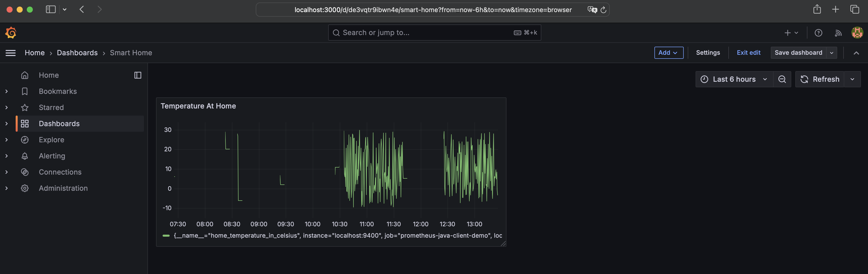Expand the Alerting section chevron
The height and width of the screenshot is (274, 868).
coord(6,156)
